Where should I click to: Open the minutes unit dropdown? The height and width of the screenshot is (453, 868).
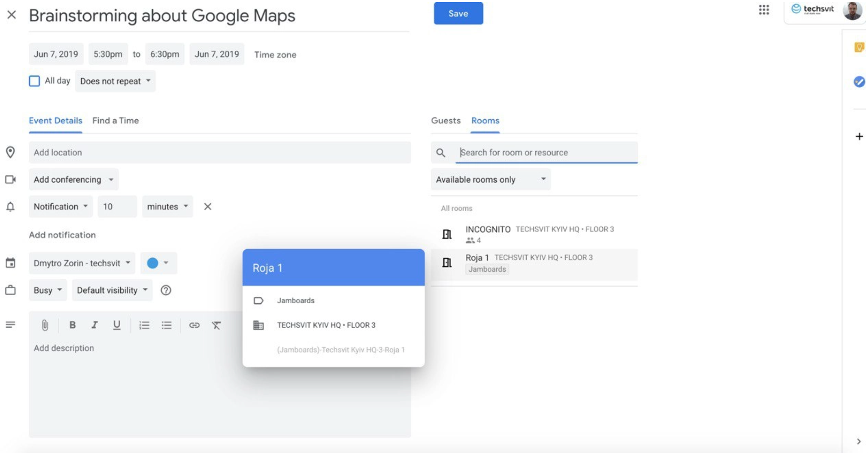[x=167, y=206]
